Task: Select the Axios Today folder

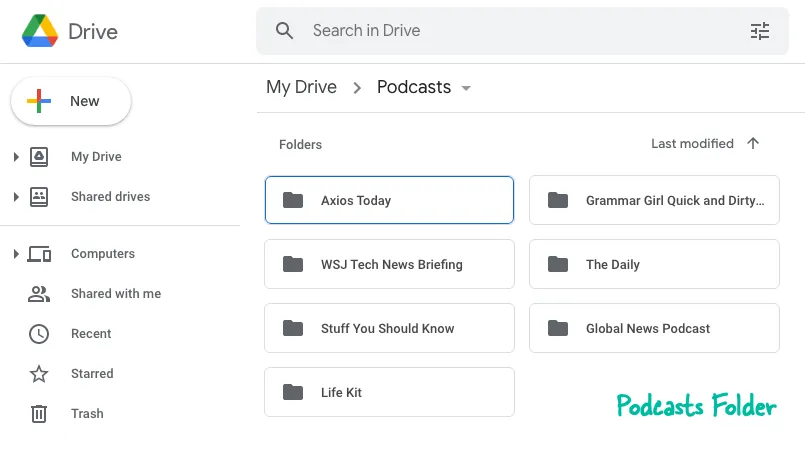Action: (389, 200)
